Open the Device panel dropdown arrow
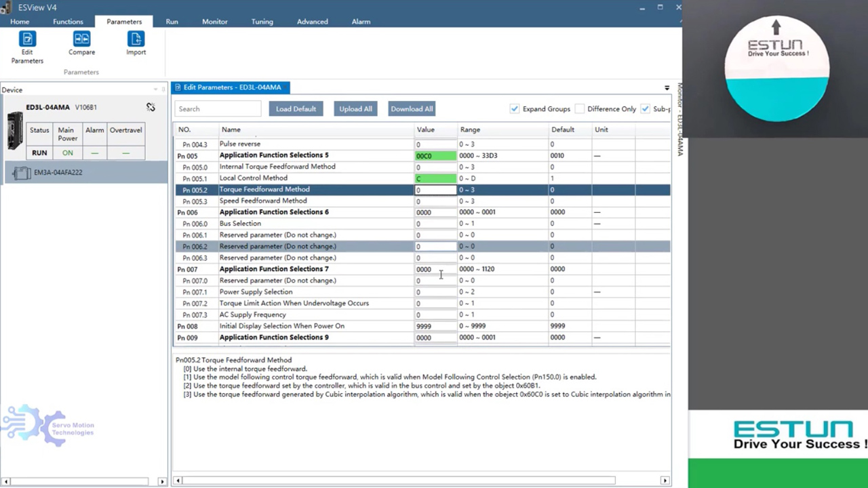 [x=155, y=89]
